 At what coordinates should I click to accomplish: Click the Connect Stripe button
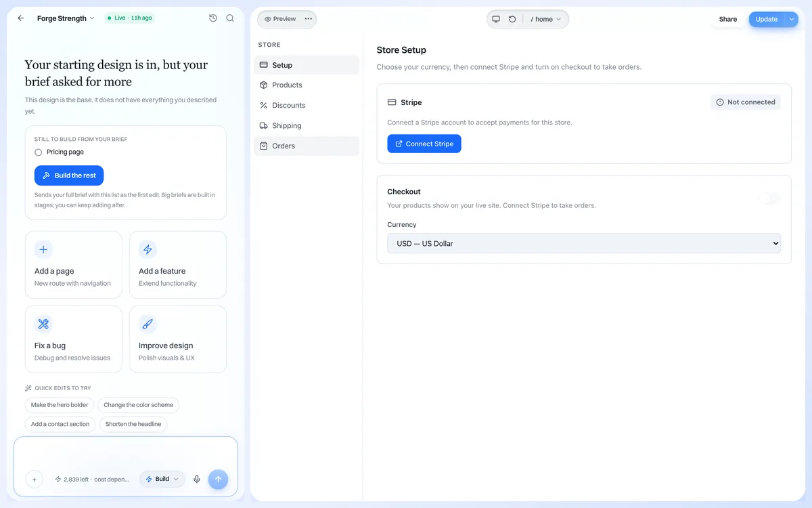click(424, 144)
